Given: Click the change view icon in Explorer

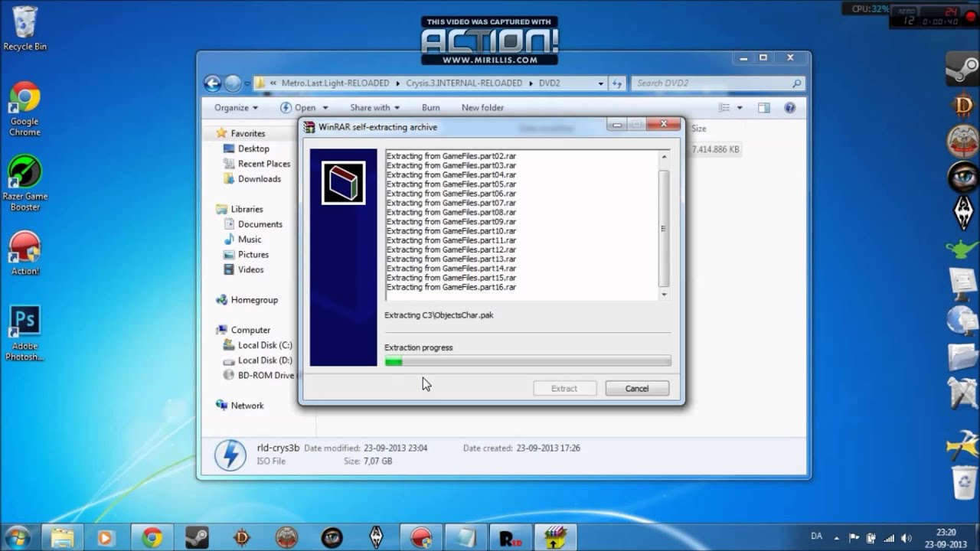Looking at the screenshot, I should coord(724,108).
